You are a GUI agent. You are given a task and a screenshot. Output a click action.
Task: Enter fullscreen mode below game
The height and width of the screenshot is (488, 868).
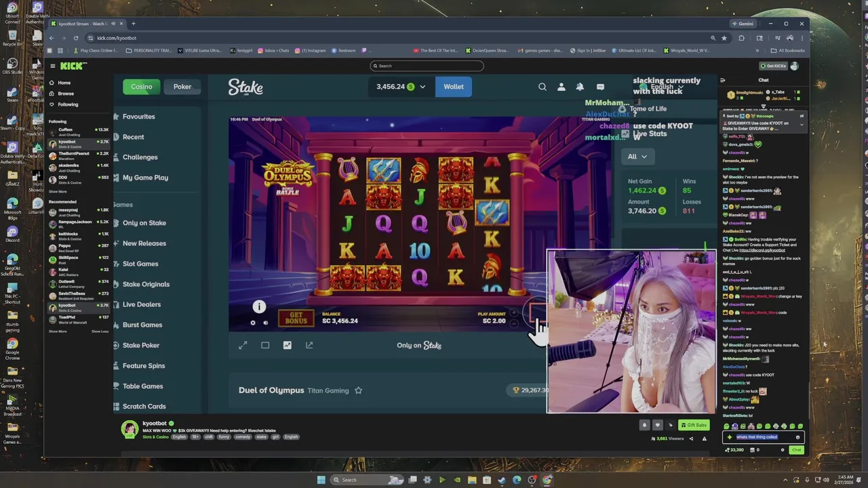(x=243, y=345)
